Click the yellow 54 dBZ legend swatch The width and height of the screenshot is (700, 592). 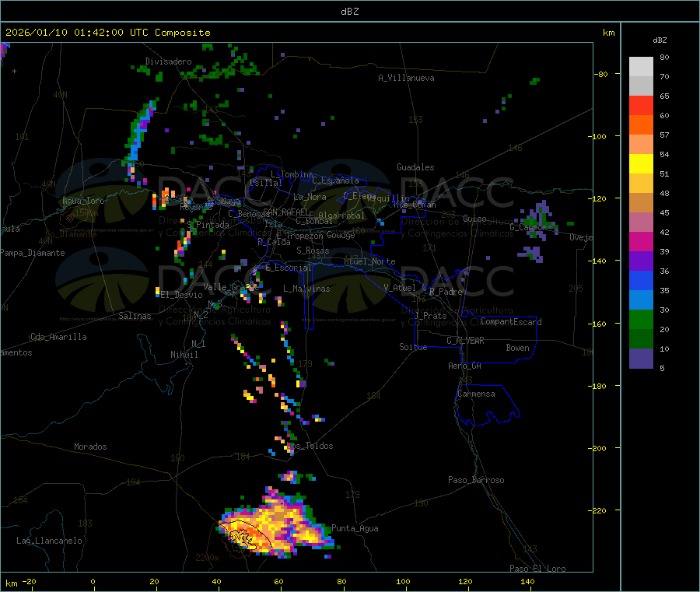point(641,164)
